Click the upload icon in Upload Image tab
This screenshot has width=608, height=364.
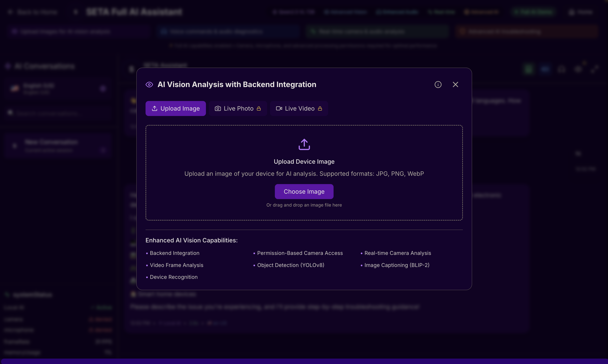(154, 108)
